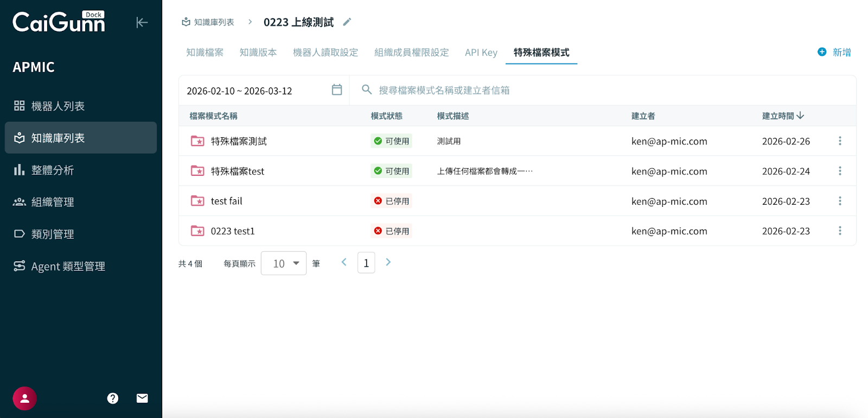Click the user profile avatar icon
This screenshot has height=418, width=868.
click(x=24, y=398)
